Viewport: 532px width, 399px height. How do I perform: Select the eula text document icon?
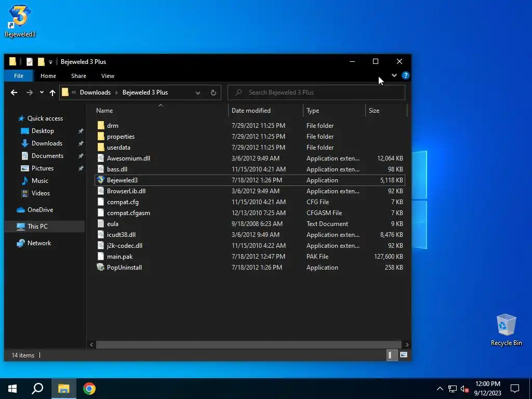(x=101, y=223)
